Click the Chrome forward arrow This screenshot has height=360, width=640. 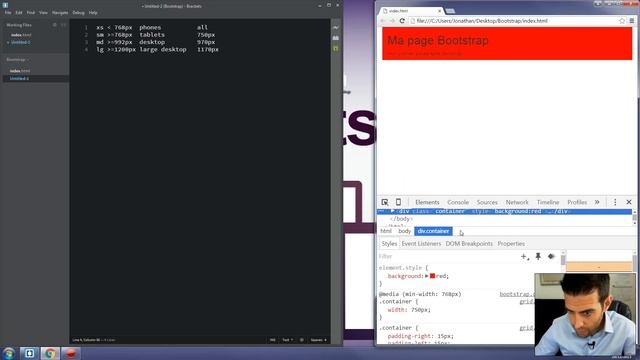click(392, 21)
